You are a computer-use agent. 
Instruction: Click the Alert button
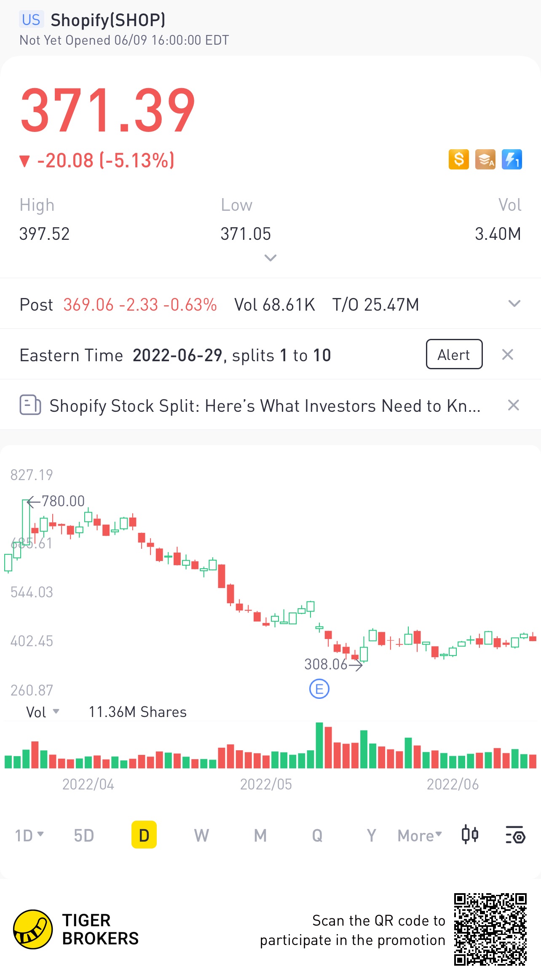(454, 354)
